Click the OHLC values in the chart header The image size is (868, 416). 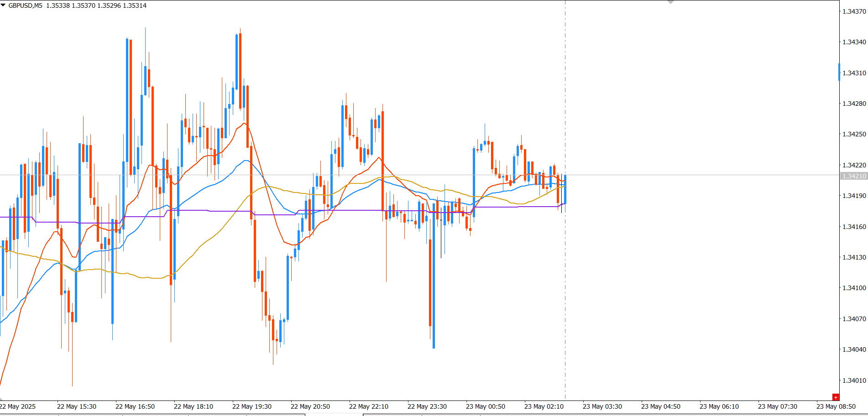[96, 5]
